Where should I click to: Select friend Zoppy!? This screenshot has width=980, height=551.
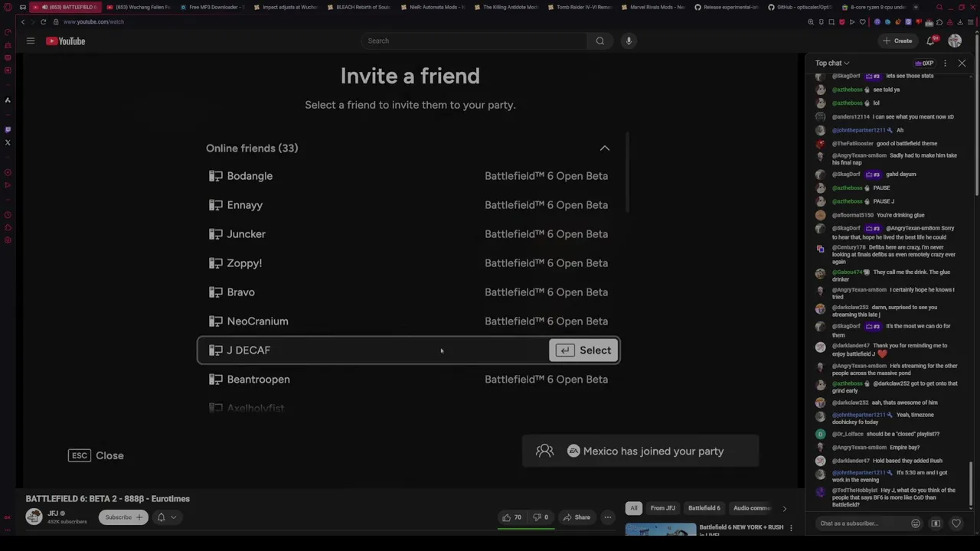409,263
